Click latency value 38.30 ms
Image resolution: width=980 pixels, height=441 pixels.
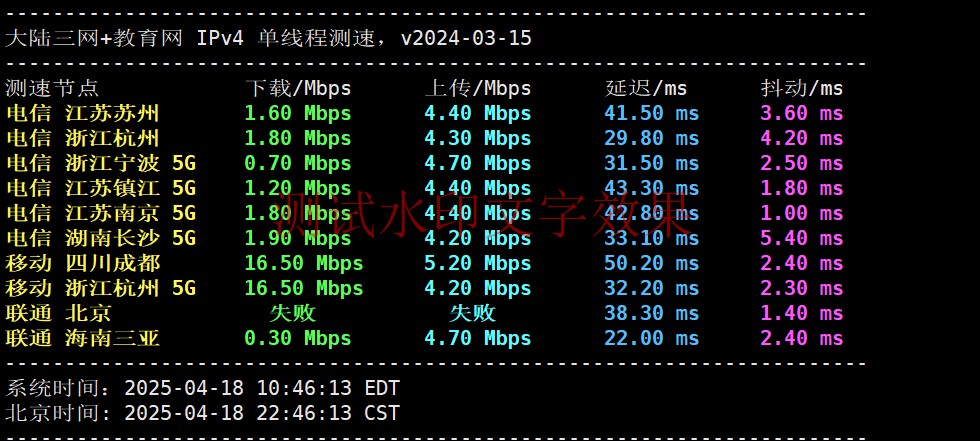(652, 313)
